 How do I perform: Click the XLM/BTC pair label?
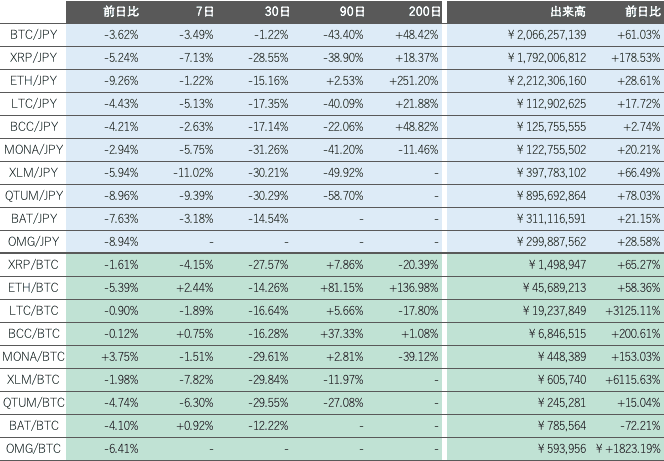tap(33, 379)
